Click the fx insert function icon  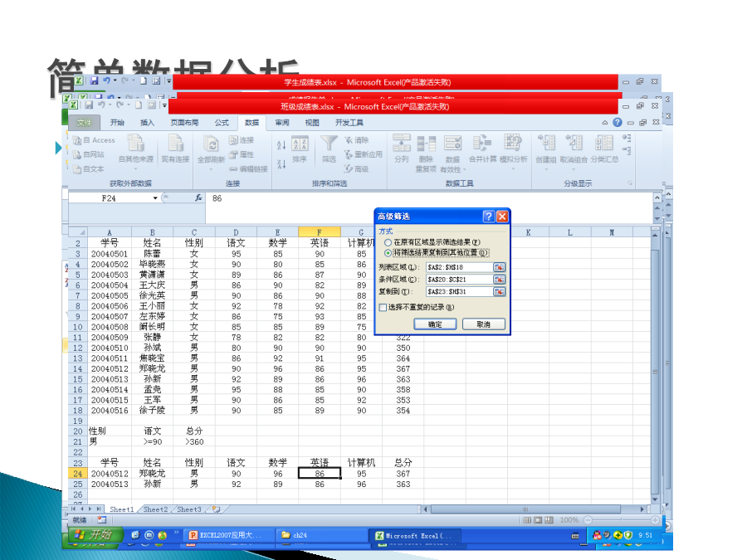[198, 198]
